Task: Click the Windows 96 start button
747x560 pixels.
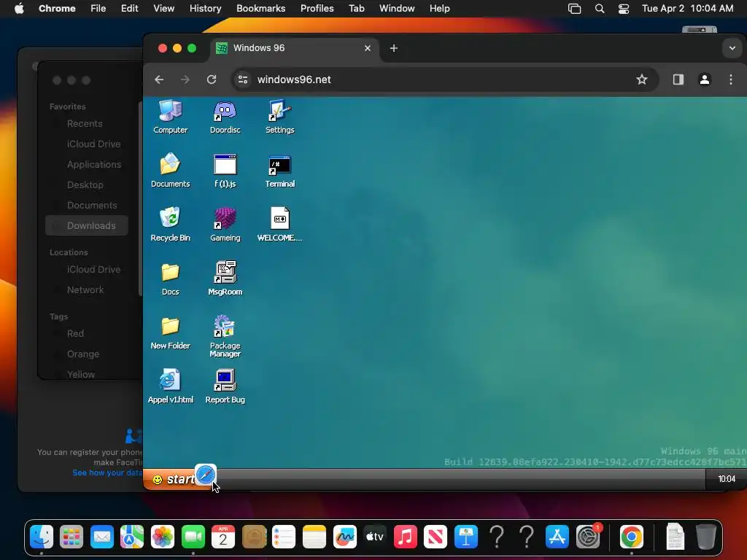Action: pyautogui.click(x=173, y=479)
